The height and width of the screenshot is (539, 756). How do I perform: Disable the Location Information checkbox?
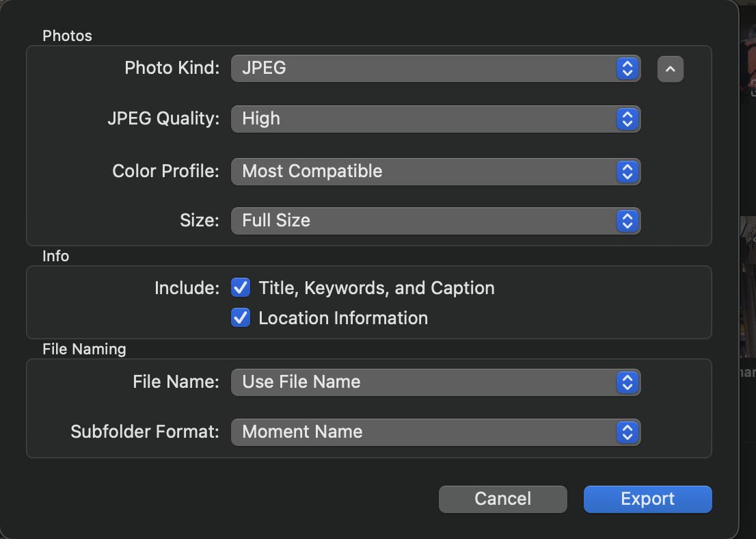(x=241, y=318)
